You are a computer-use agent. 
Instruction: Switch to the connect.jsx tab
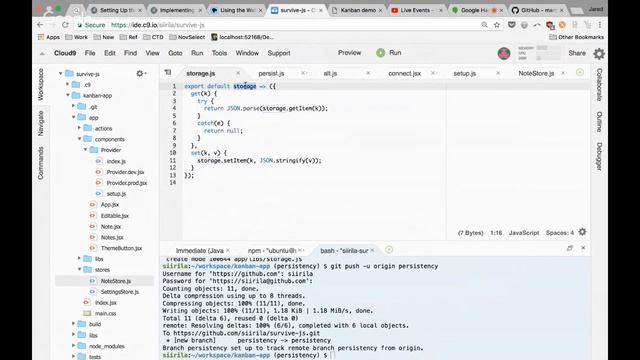404,73
